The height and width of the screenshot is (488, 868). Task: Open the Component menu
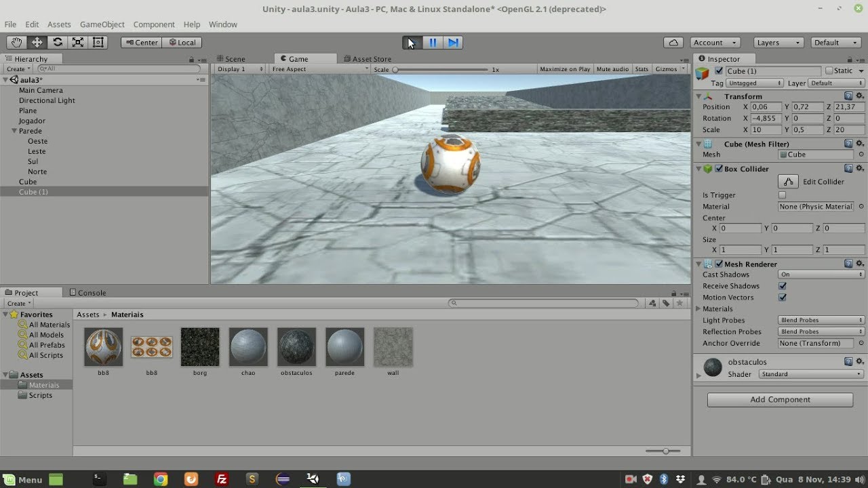click(154, 24)
